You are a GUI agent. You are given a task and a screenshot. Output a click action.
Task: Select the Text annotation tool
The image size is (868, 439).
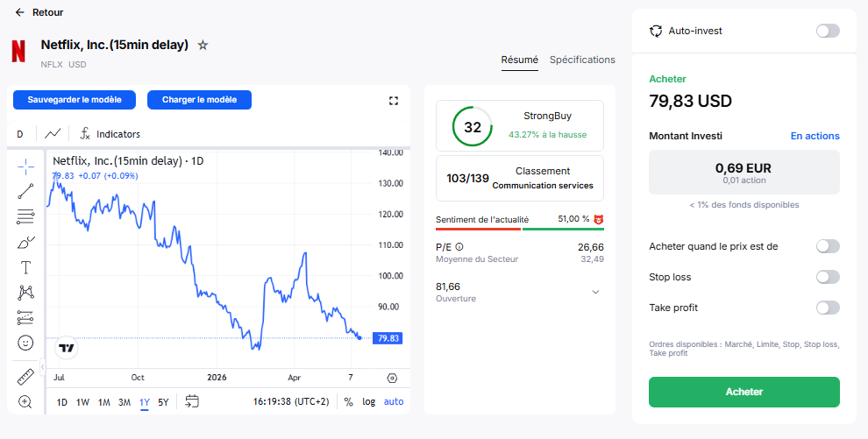click(x=25, y=267)
